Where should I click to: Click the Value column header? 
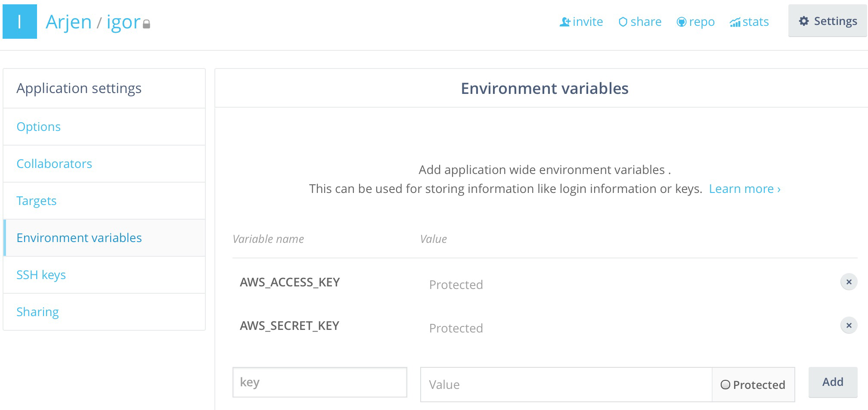pos(434,239)
